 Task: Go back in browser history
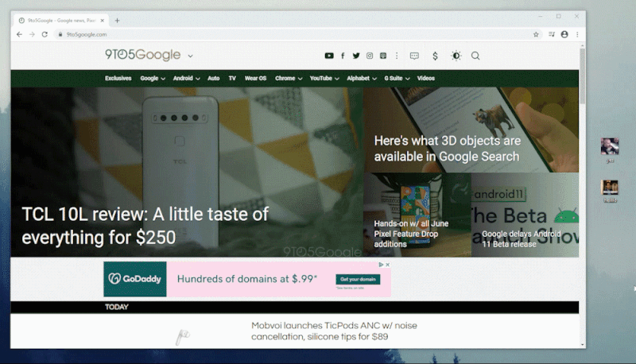pyautogui.click(x=19, y=34)
